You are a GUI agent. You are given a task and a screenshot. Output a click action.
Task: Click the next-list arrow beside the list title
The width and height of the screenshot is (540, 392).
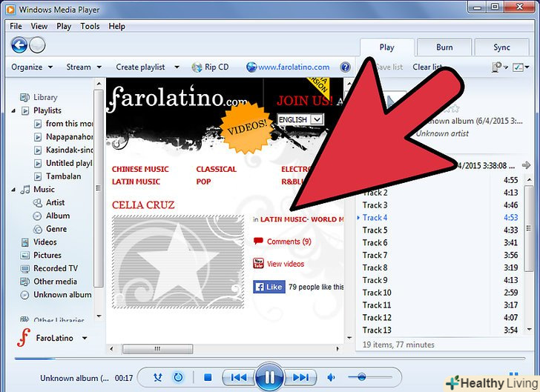(x=526, y=165)
